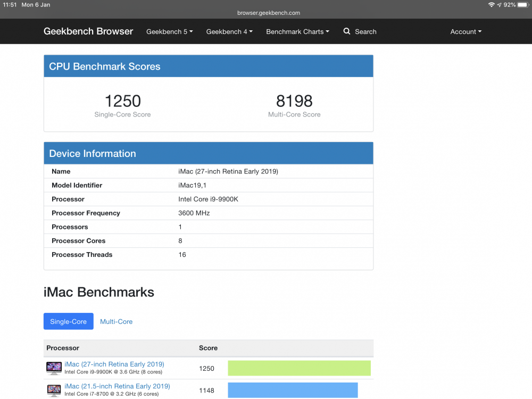
Task: Click the Score column header
Action: 208,348
